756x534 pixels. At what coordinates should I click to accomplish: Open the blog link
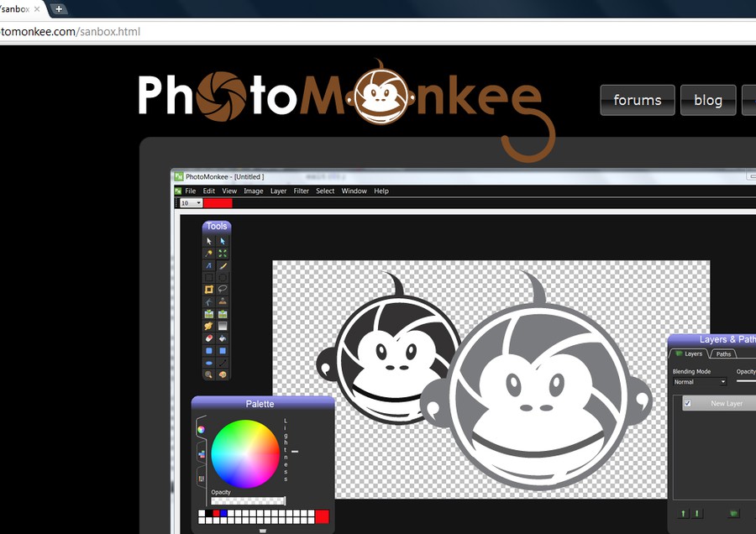point(707,100)
